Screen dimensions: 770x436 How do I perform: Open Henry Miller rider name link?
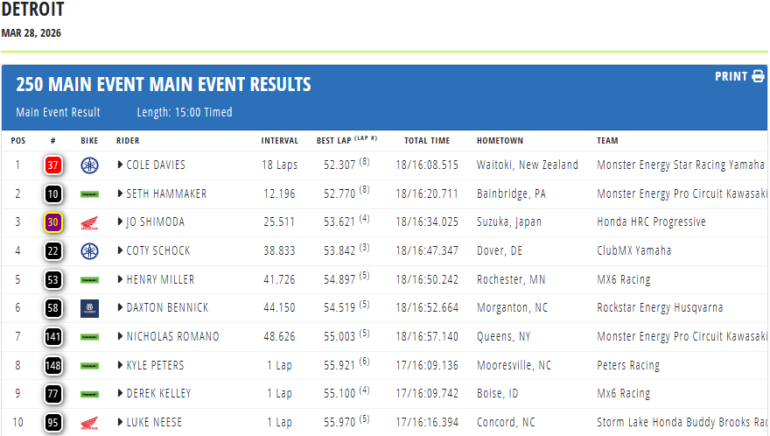[x=161, y=280]
